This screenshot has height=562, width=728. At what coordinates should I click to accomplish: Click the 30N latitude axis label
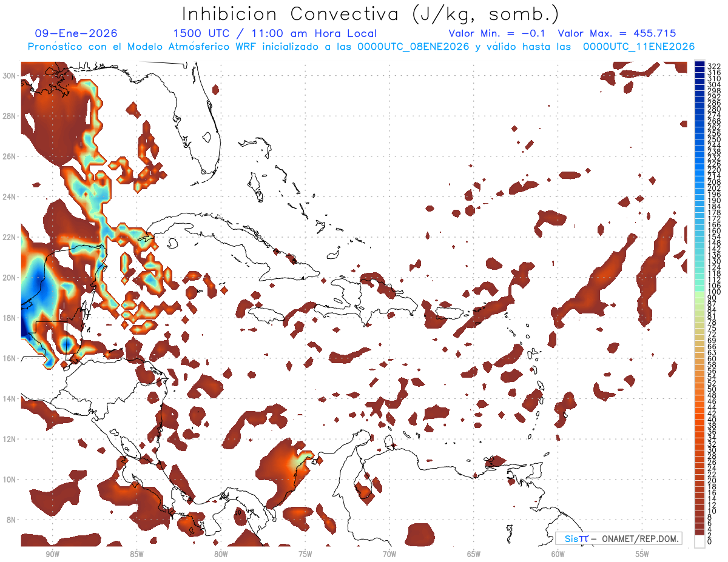point(9,75)
